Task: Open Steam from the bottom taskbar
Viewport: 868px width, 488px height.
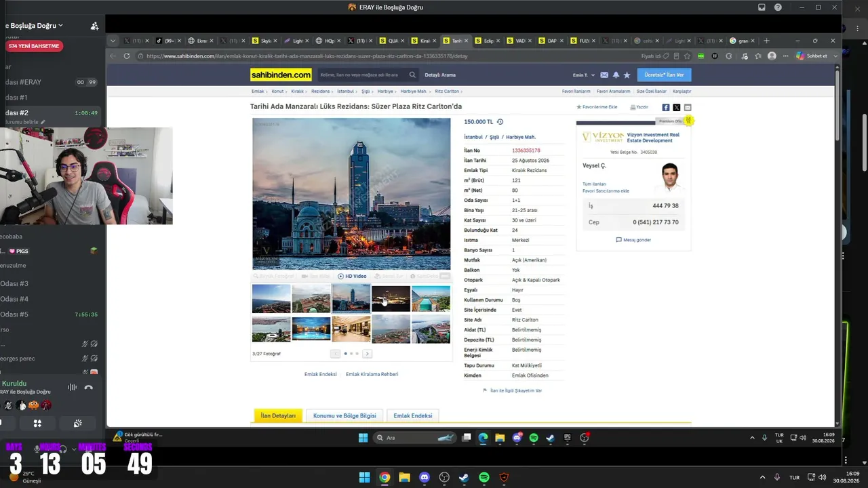Action: (x=464, y=477)
